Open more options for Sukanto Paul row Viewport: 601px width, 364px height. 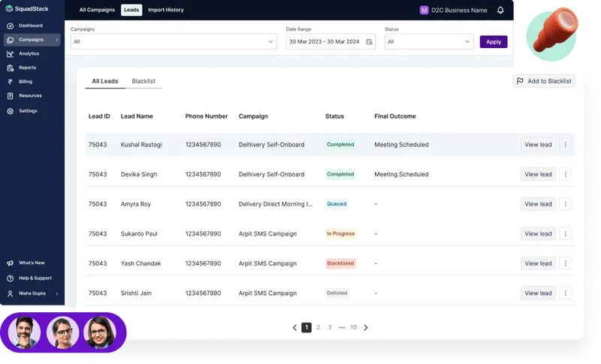click(566, 233)
